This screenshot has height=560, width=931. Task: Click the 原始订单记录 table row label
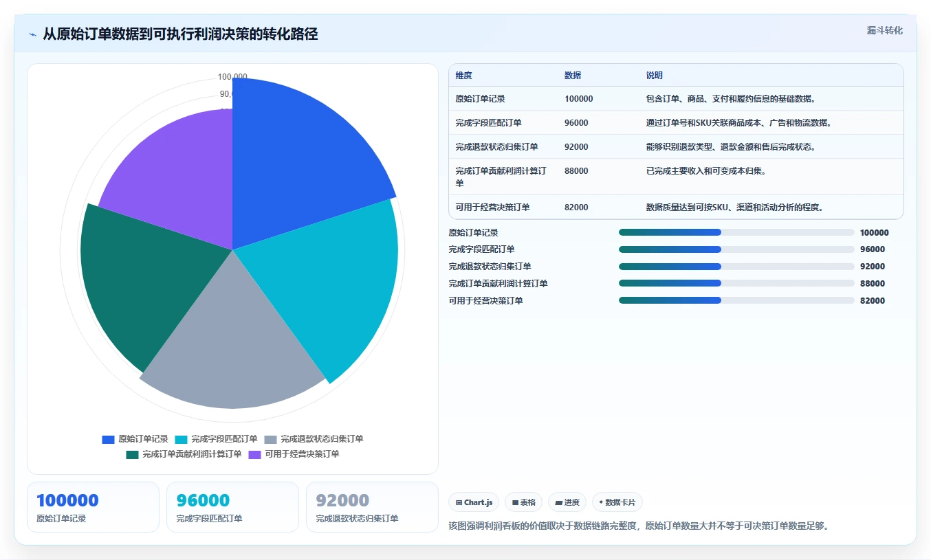[x=481, y=99]
